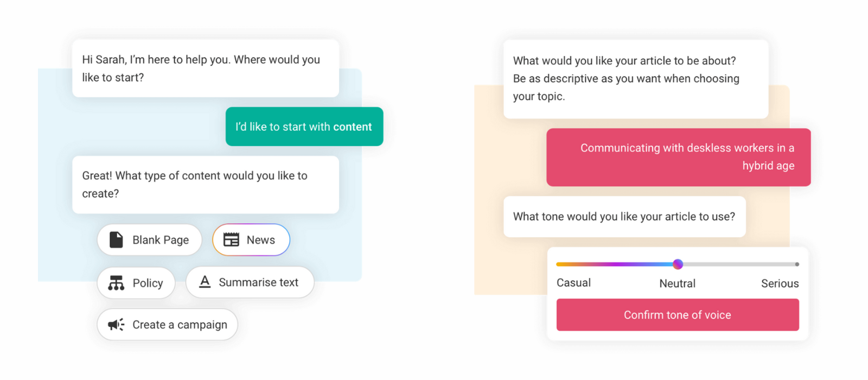Click the pink deskless workers topic message
Viewport: 868px width, 380px height.
pos(678,157)
